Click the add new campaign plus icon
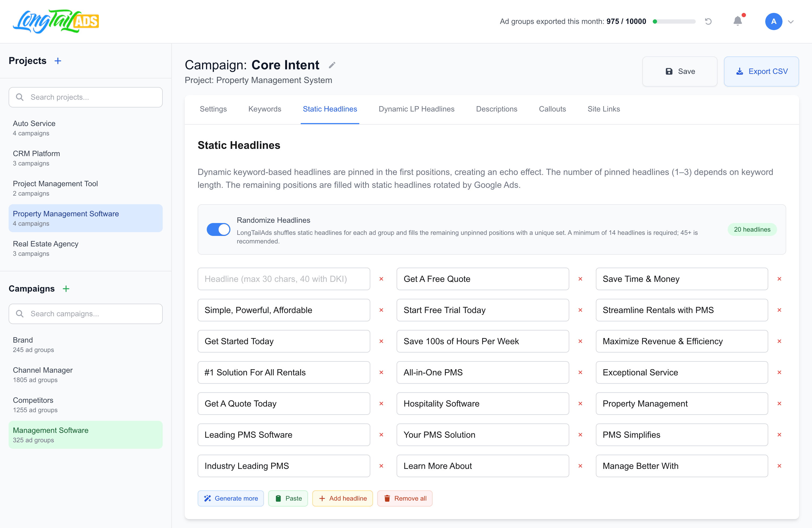Viewport: 812px width, 528px height. 66,289
